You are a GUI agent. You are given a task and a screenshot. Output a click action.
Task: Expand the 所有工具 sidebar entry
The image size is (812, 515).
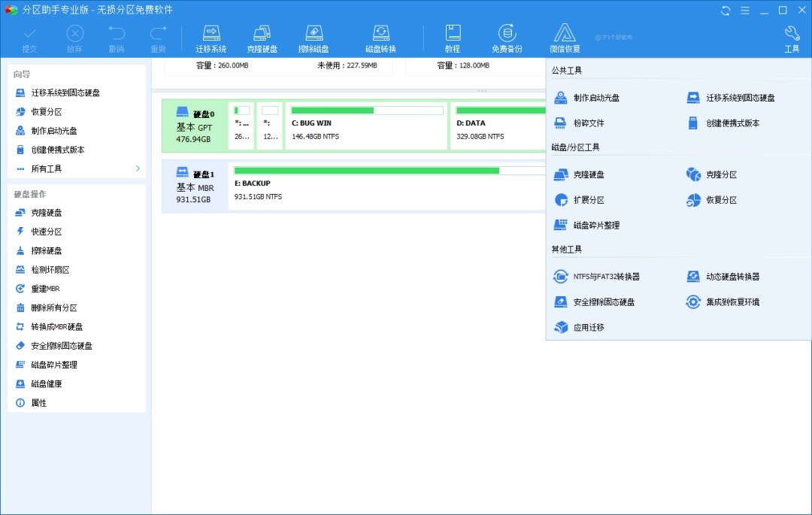click(x=77, y=168)
